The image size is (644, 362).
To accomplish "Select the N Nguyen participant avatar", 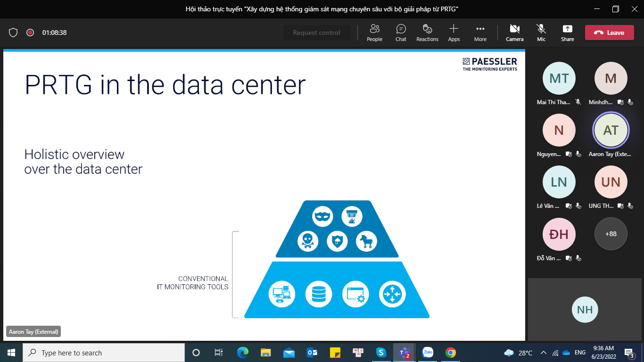I will (x=559, y=130).
